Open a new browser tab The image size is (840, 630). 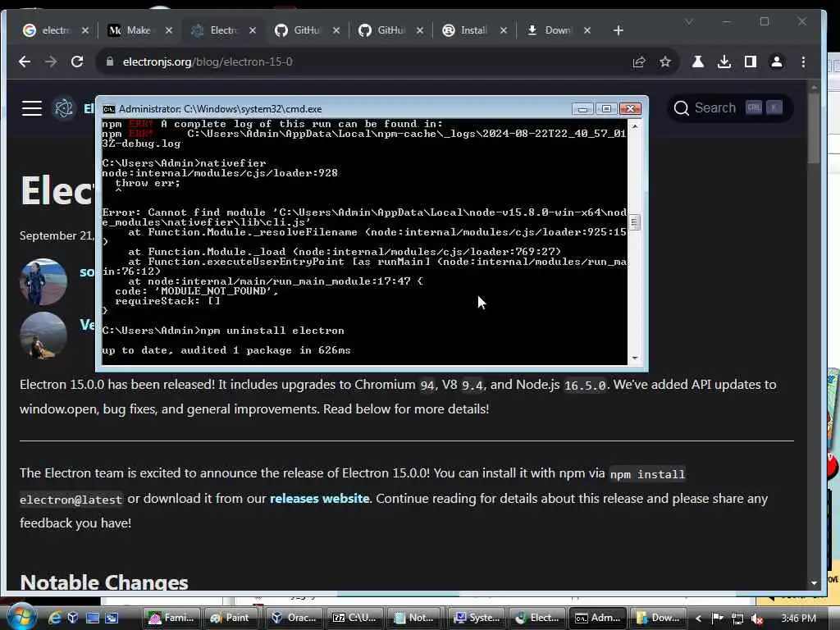tap(619, 30)
